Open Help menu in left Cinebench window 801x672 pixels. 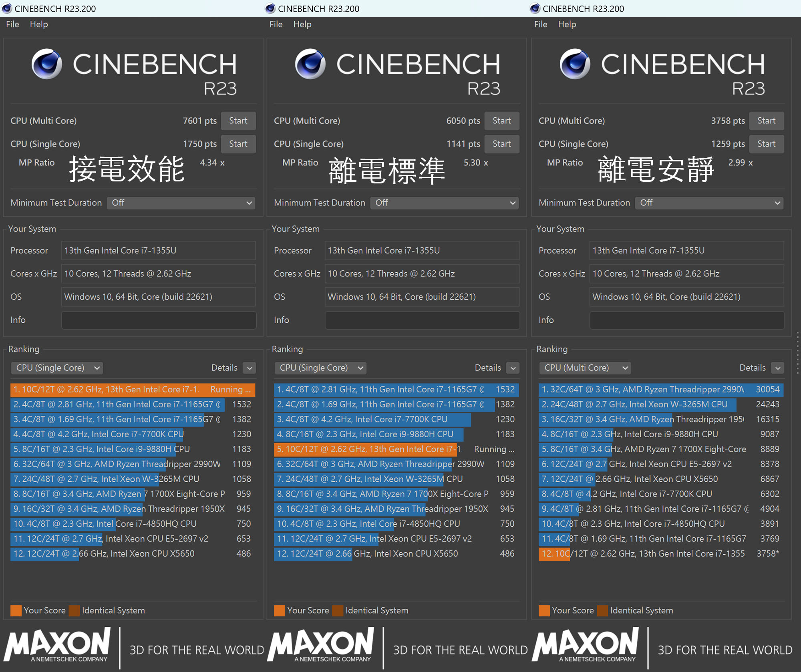39,24
